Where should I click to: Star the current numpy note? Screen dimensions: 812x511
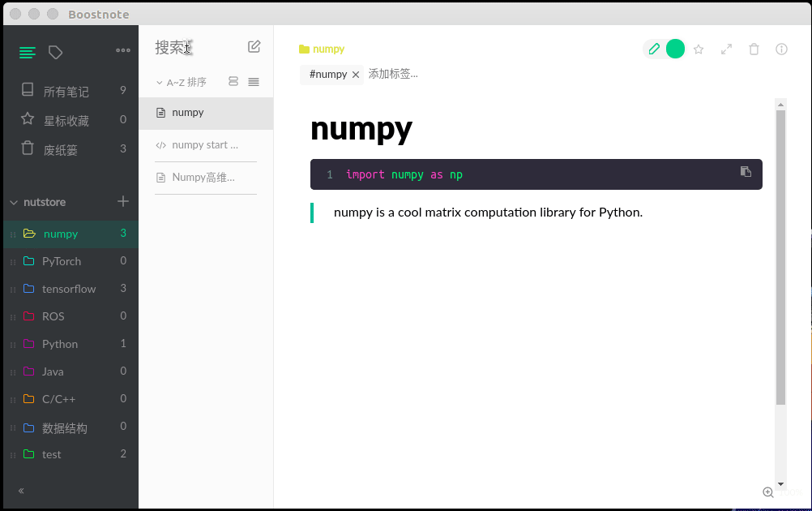(699, 49)
